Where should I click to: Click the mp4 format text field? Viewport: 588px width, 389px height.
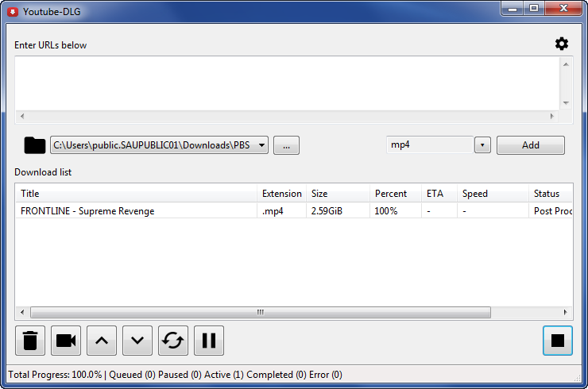[429, 145]
